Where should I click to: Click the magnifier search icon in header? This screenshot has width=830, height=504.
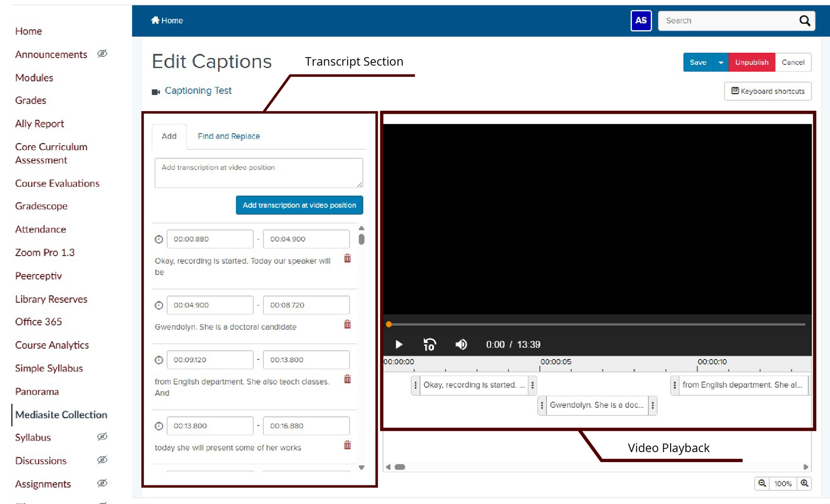pos(804,20)
